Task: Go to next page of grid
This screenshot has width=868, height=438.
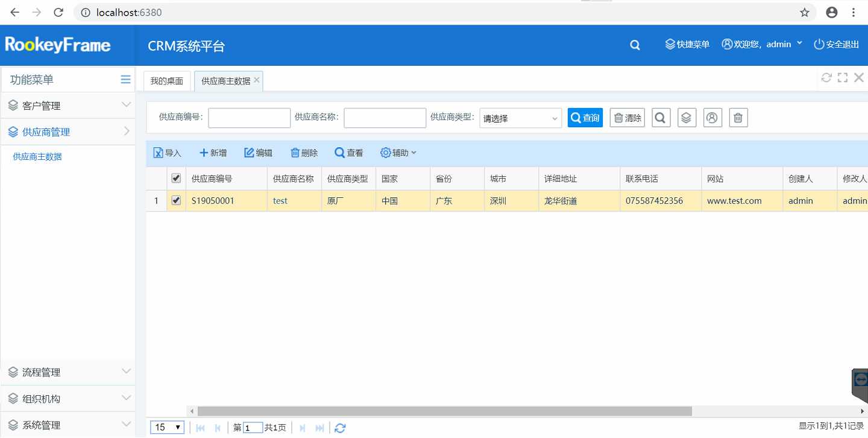Action: (303, 428)
